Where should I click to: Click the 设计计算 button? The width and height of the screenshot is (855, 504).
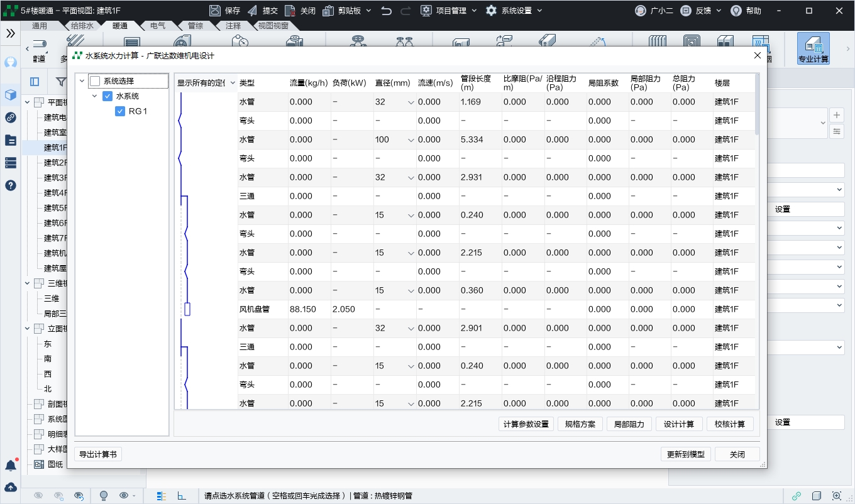(x=678, y=424)
